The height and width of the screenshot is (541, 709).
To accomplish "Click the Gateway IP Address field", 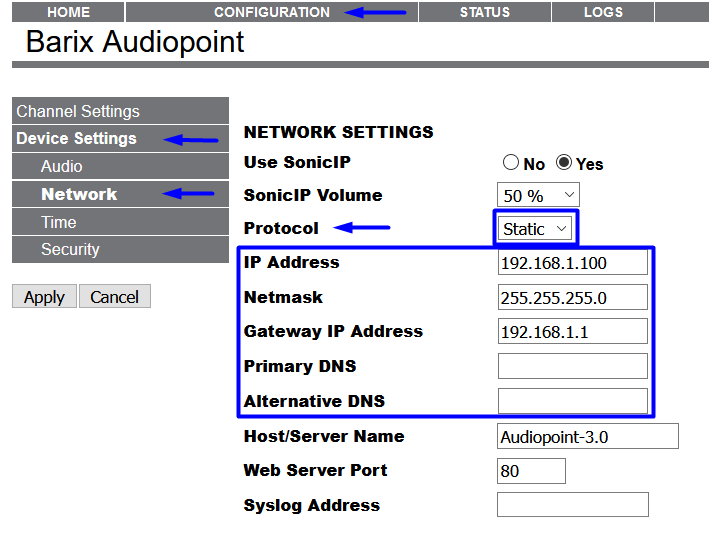I will pos(572,332).
